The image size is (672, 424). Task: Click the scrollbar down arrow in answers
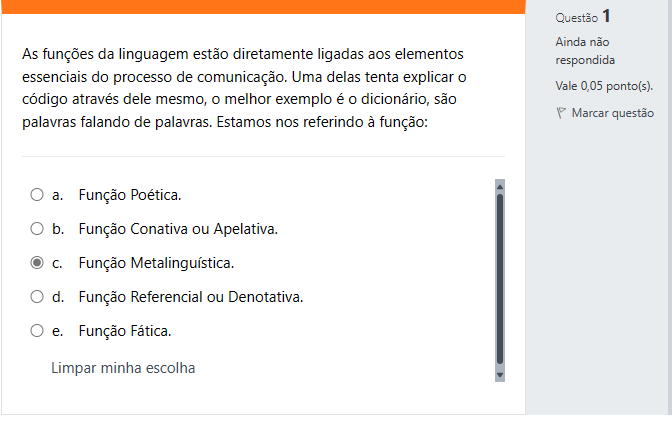pos(500,375)
